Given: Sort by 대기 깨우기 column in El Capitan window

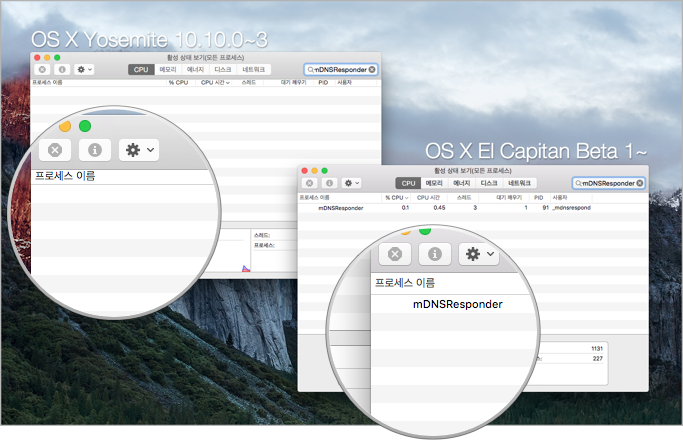Looking at the screenshot, I should [x=509, y=197].
